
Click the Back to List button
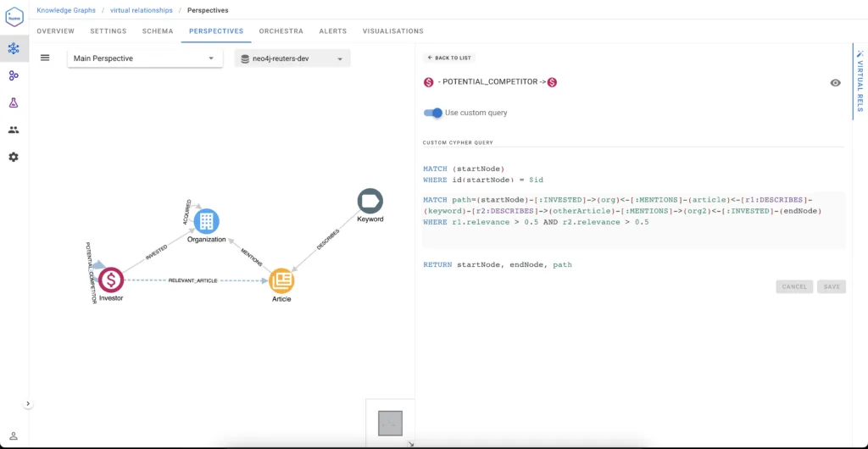click(449, 58)
